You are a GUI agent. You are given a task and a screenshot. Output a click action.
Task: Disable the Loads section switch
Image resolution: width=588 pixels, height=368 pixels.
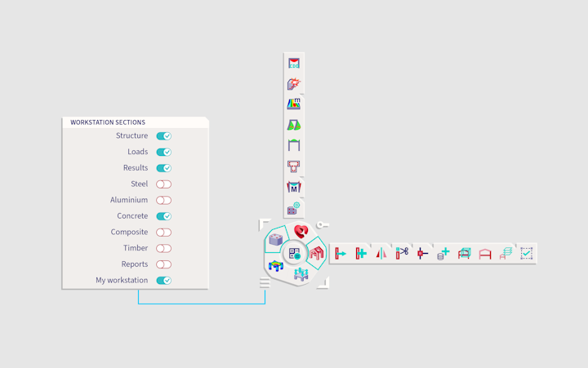pyautogui.click(x=163, y=152)
